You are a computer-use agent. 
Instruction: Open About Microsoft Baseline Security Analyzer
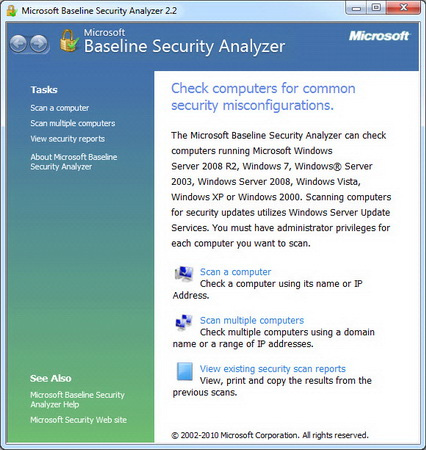point(74,162)
